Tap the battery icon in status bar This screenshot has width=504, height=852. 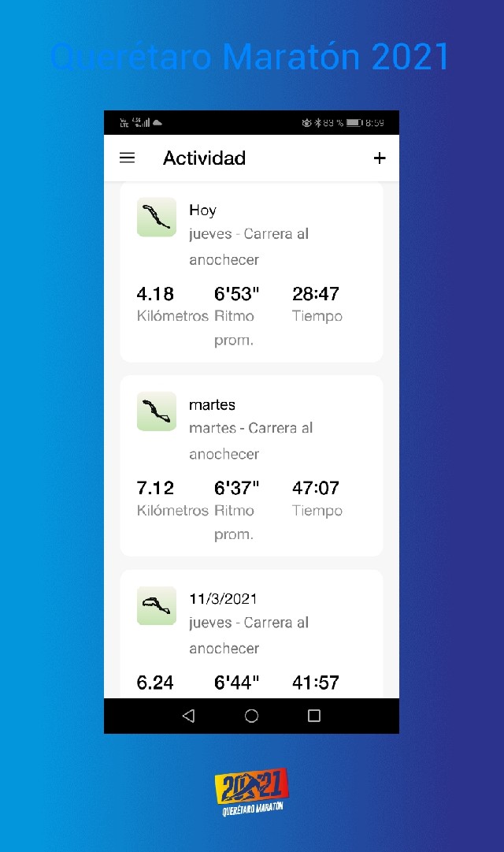tap(354, 123)
